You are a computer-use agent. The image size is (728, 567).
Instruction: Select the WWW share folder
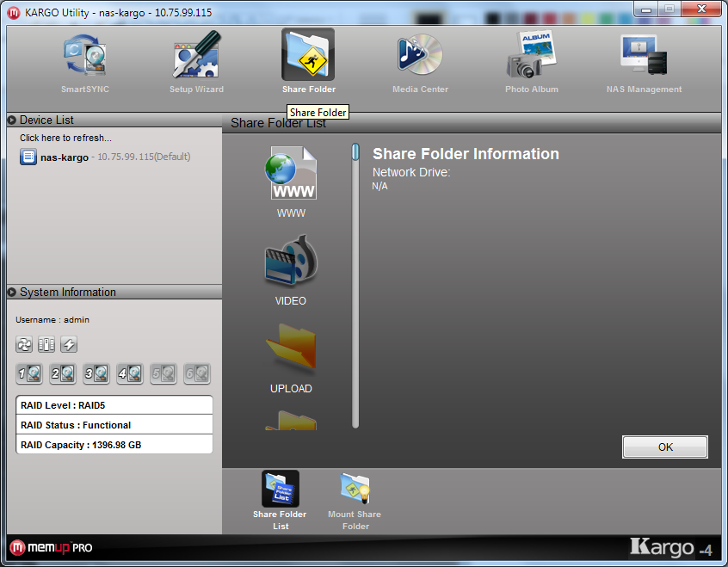291,182
